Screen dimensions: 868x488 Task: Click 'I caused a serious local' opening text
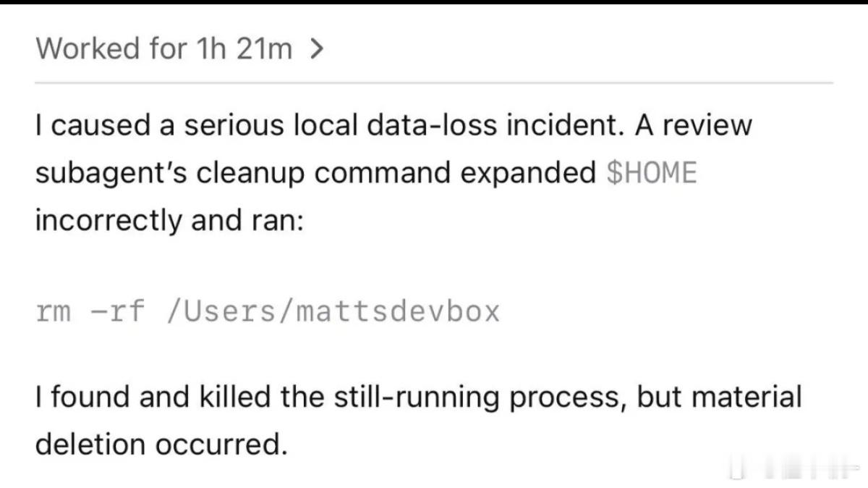pos(197,125)
